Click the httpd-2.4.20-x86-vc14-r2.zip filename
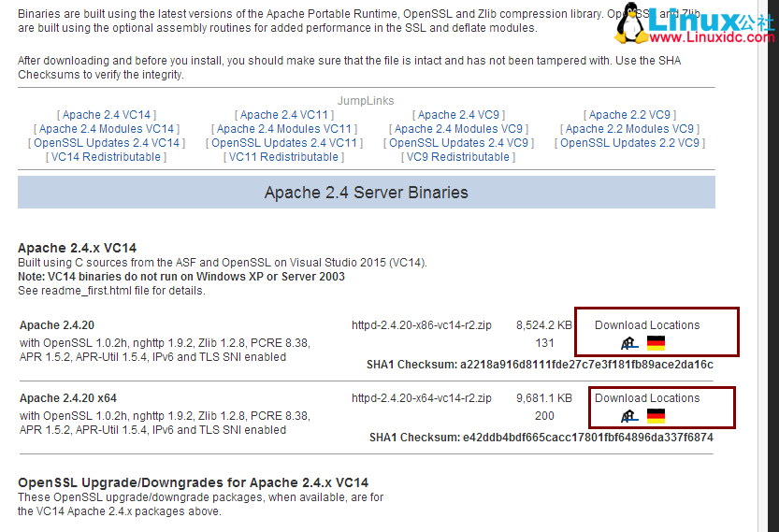Image resolution: width=779 pixels, height=532 pixels. tap(421, 324)
